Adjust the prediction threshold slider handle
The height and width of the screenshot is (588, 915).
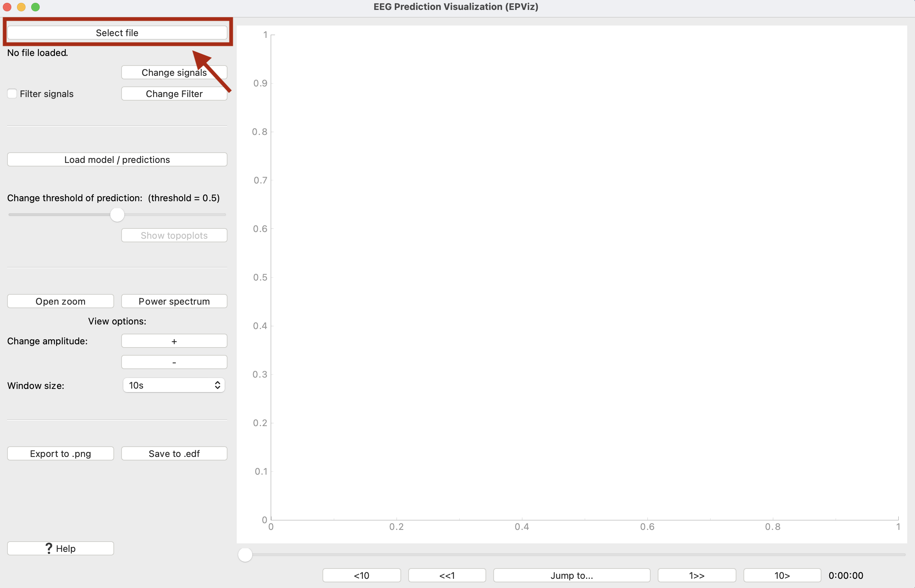point(117,215)
